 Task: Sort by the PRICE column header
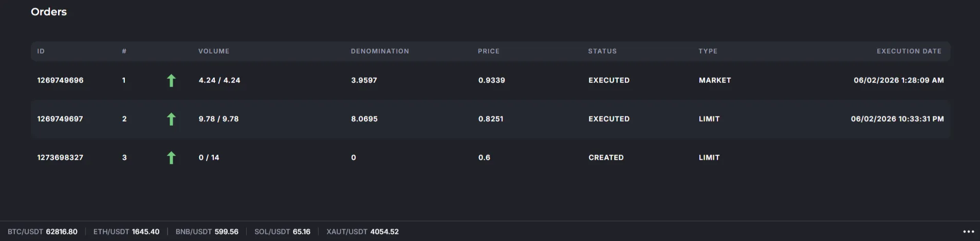point(489,51)
